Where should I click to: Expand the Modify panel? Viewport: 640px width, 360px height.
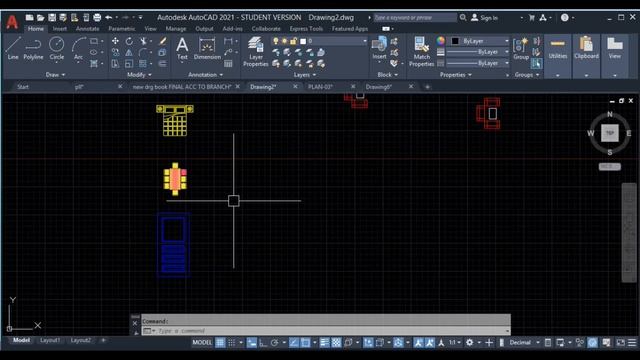(x=139, y=75)
